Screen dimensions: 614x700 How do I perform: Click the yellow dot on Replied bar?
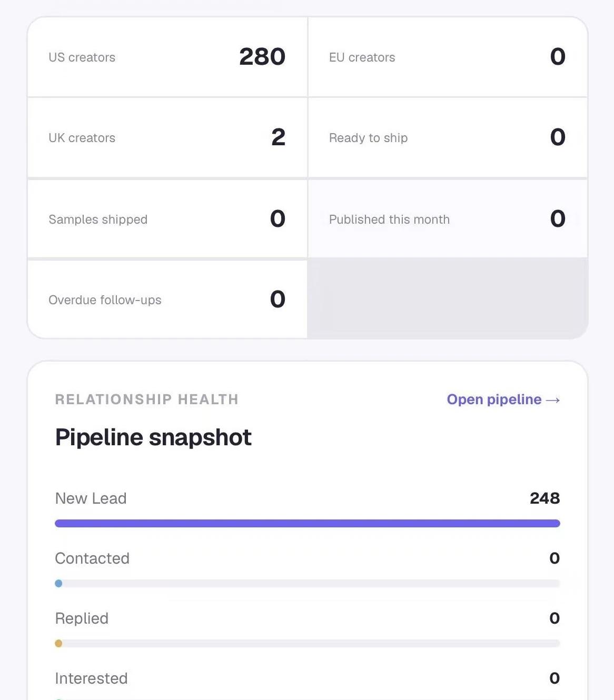[58, 643]
